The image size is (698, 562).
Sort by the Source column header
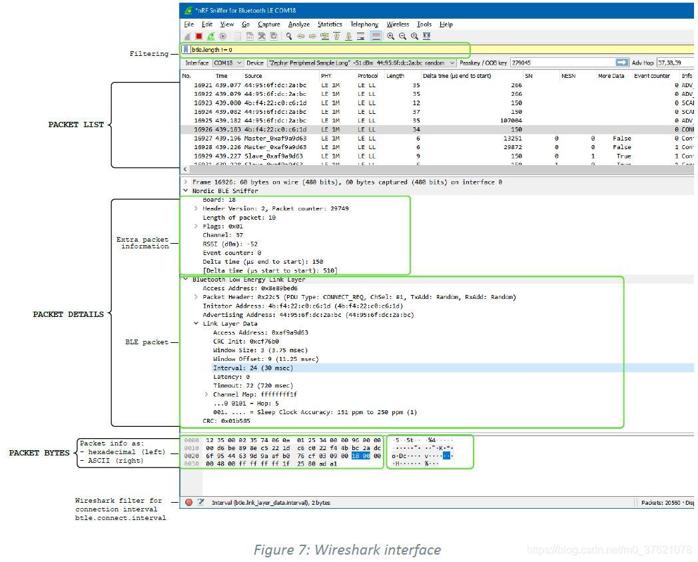pos(253,76)
